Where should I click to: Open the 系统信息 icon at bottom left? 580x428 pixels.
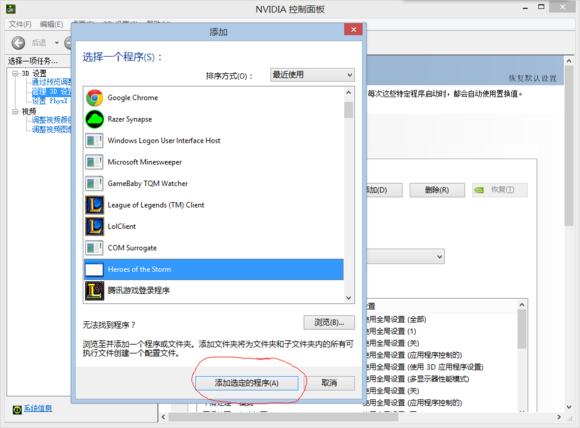coord(17,410)
